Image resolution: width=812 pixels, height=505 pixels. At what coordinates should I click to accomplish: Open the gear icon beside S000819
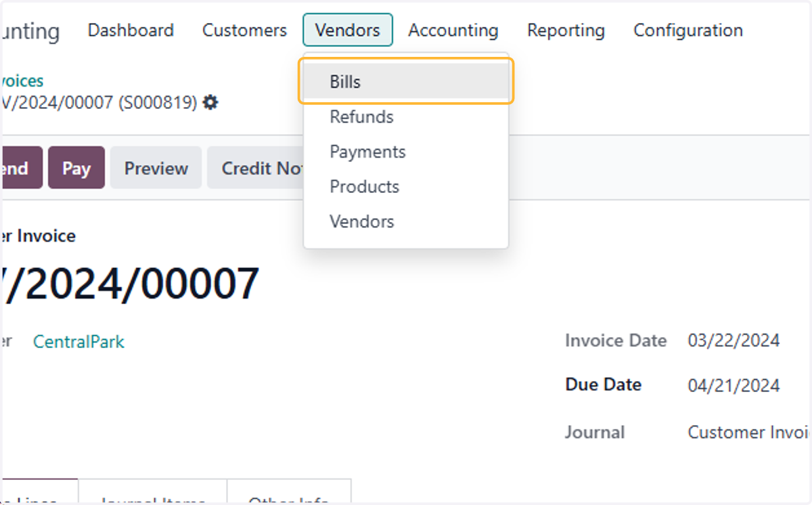click(210, 103)
